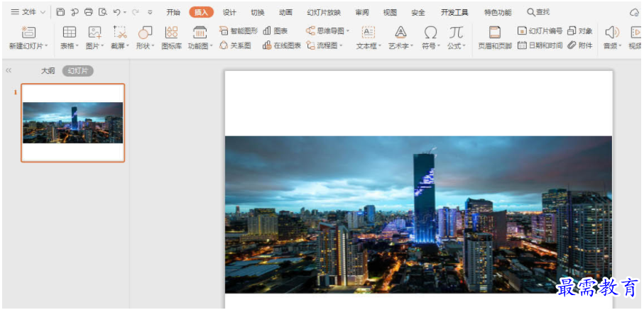Viewport: 644px width, 310px height.
Task: Open the Print Preview icon
Action: point(103,12)
